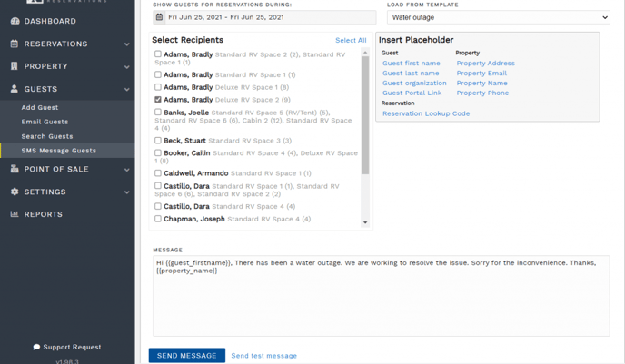The height and width of the screenshot is (364, 625).
Task: Click Support Request link
Action: [72, 347]
